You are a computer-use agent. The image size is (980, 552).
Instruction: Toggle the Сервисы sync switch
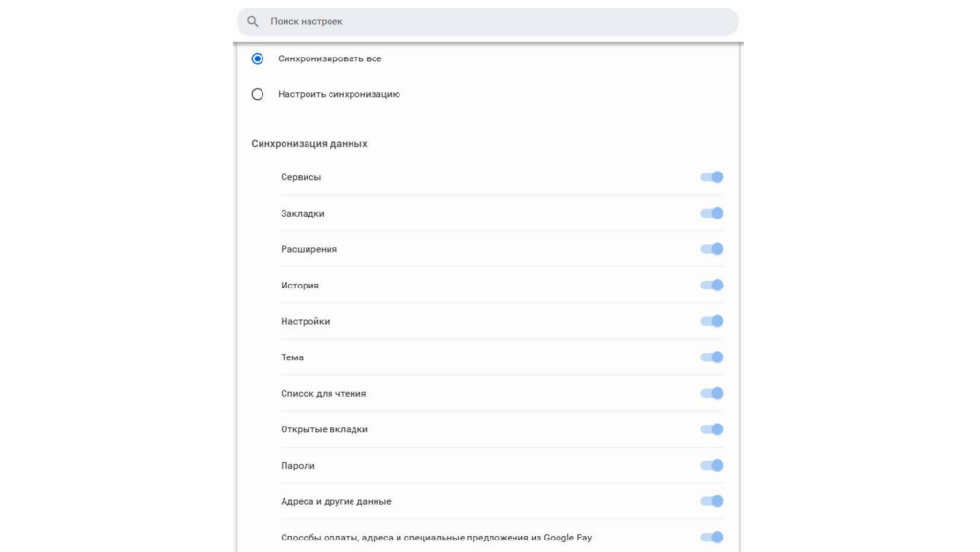tap(712, 177)
